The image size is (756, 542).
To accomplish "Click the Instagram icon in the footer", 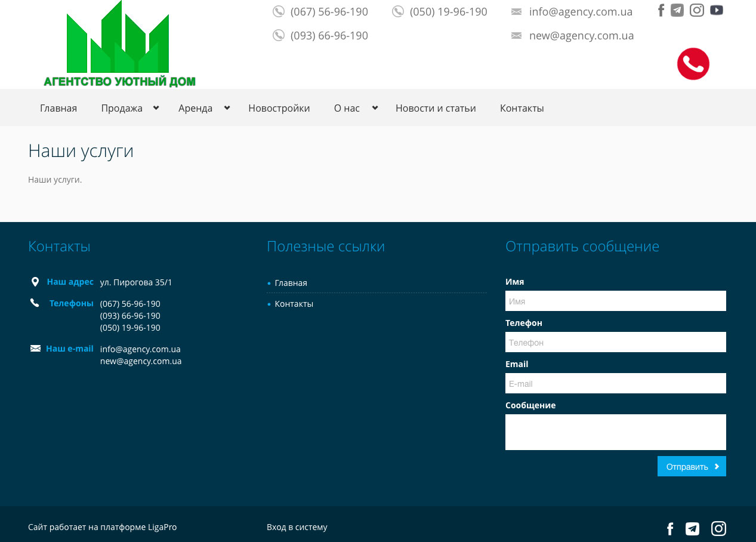I will pyautogui.click(x=718, y=529).
